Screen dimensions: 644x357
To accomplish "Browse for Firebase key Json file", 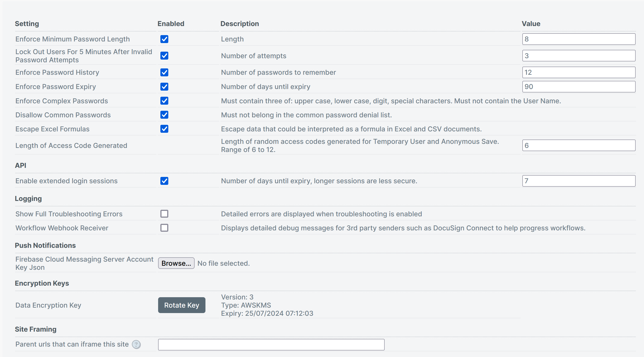I will (x=176, y=263).
